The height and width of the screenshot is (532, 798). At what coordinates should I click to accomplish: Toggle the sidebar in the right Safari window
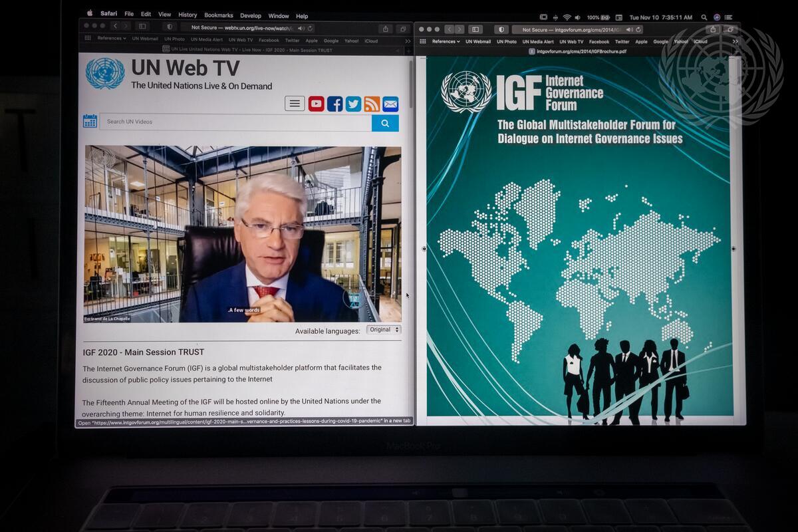pyautogui.click(x=475, y=29)
